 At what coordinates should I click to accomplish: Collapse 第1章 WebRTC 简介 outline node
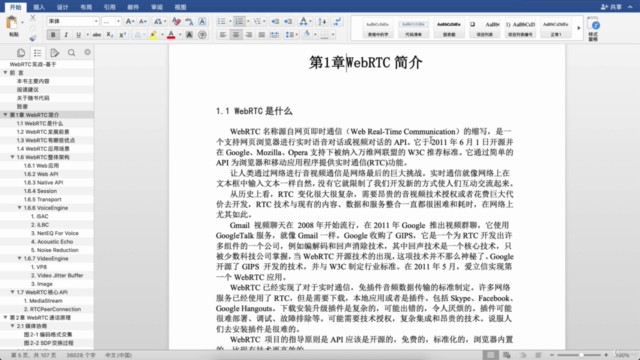coord(5,115)
